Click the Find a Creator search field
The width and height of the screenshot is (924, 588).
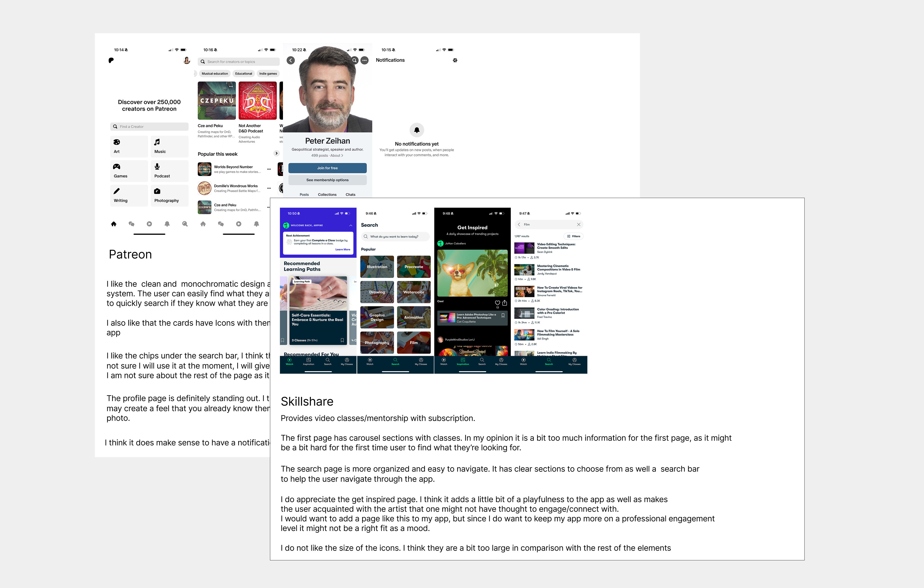[x=149, y=127]
